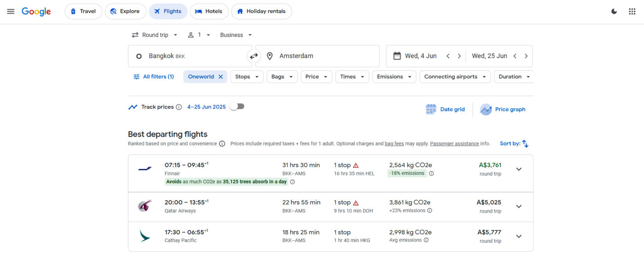Toggle the Track prices switch
The image size is (644, 260).
pos(237,107)
